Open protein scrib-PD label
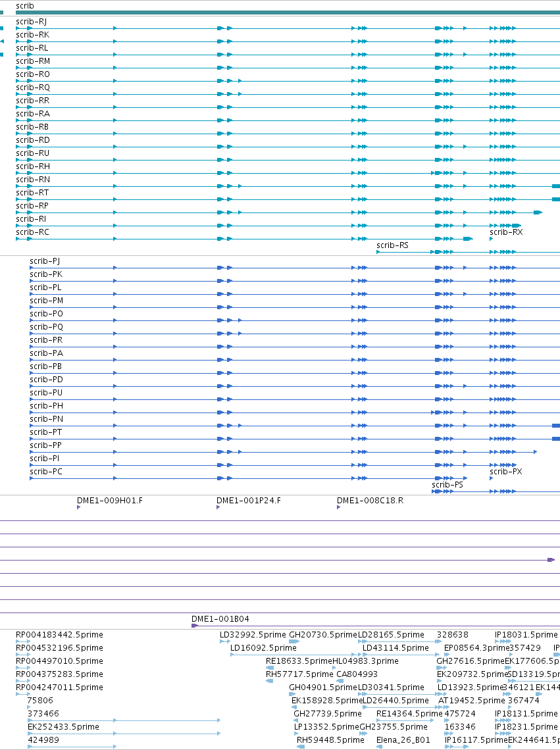560x750 pixels. click(x=47, y=380)
